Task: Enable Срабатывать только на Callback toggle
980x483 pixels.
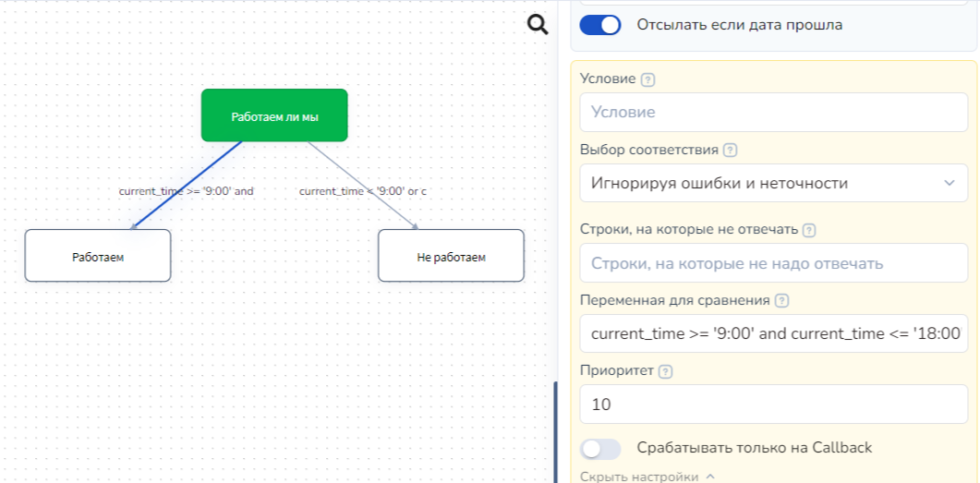Action: pos(600,449)
